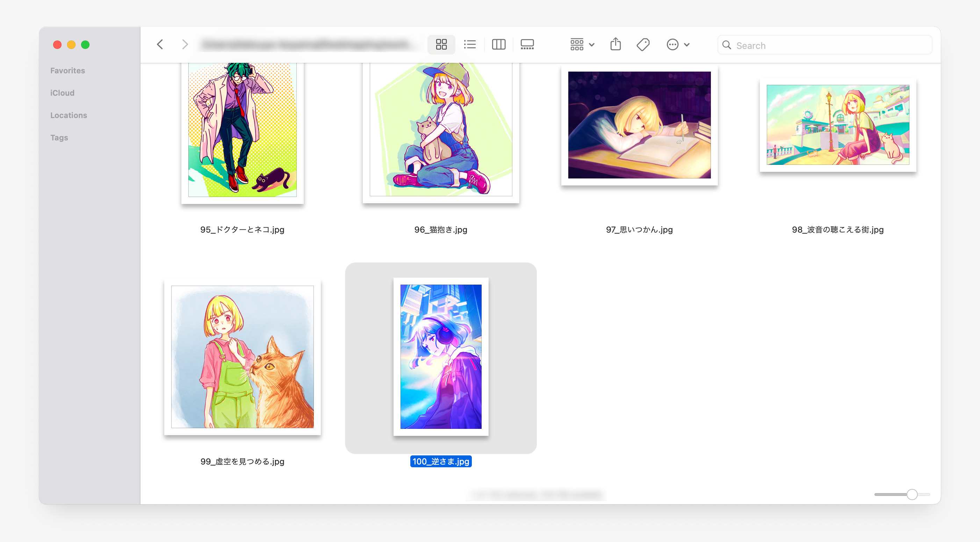The image size is (980, 542).
Task: Click the magnifying glass search icon
Action: [726, 45]
